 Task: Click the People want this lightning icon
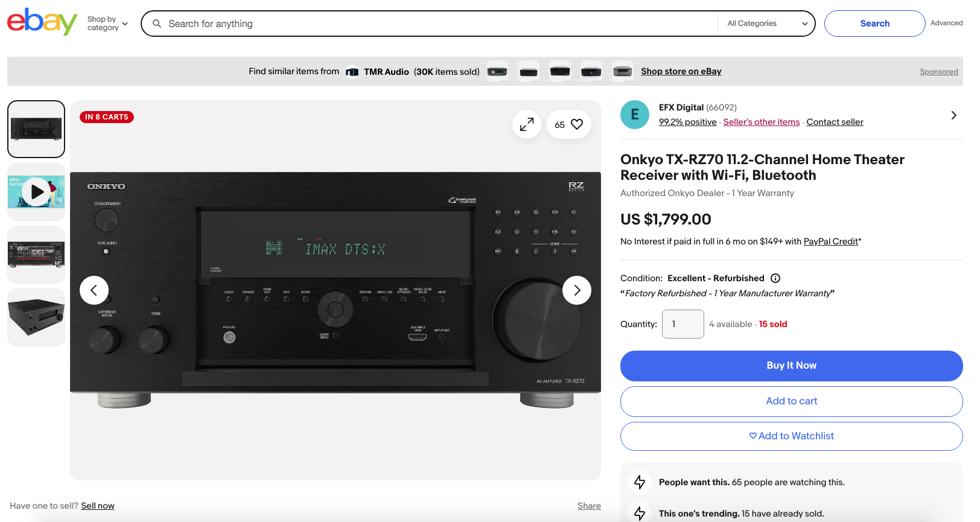click(640, 482)
